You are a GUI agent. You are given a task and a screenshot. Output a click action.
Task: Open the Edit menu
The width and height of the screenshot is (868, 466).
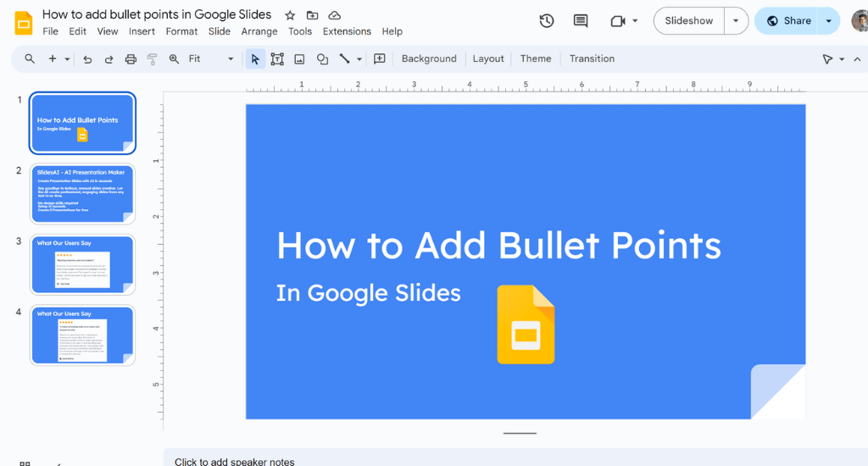[77, 31]
